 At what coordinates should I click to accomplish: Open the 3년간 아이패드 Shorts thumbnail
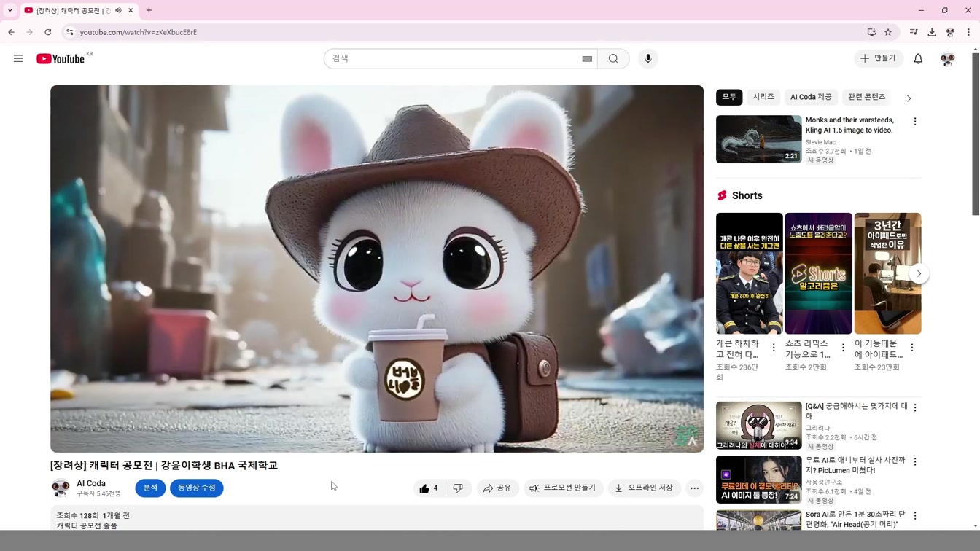tap(887, 273)
